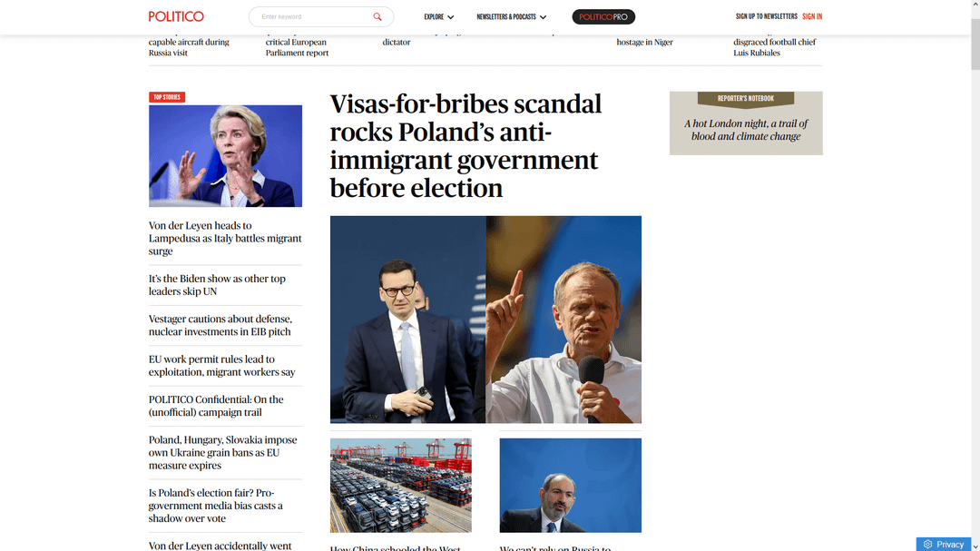
Task: Open the hot London night notebook story
Action: coord(746,130)
